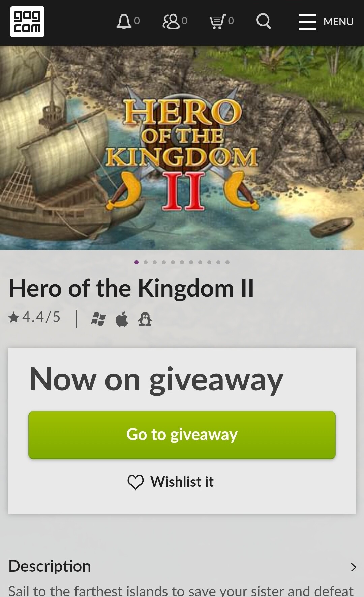Click the Windows platform icon
Viewport: 364px width, 597px height.
(98, 319)
